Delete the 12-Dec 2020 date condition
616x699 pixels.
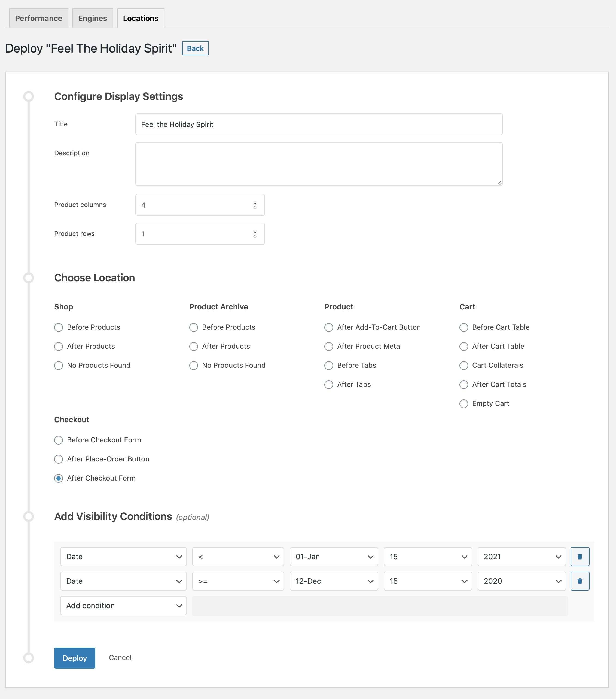point(580,581)
